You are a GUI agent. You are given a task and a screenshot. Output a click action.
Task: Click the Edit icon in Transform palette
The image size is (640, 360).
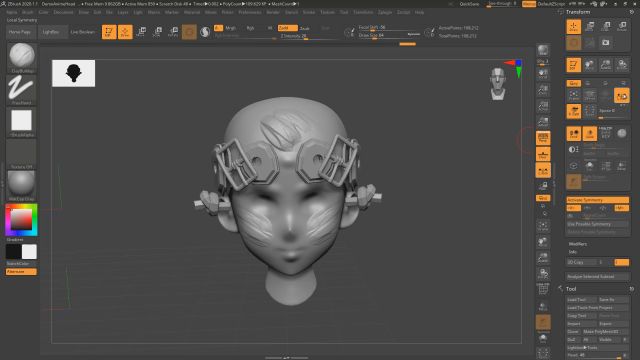(x=573, y=64)
